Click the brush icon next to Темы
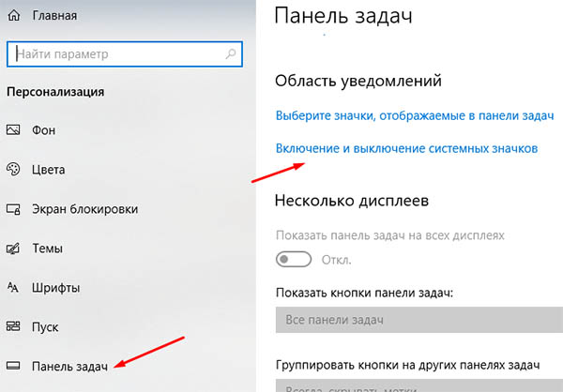The image size is (563, 392). click(x=13, y=249)
